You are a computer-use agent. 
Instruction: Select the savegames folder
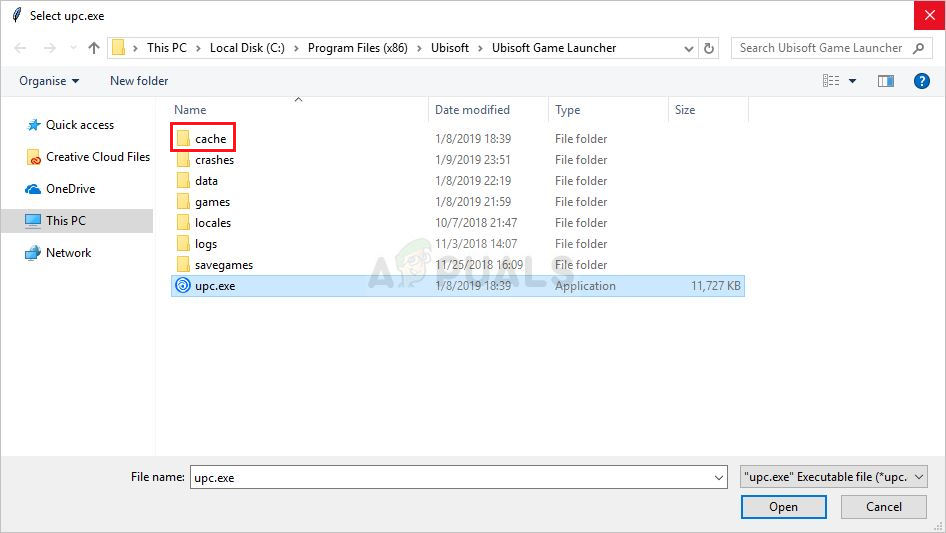coord(224,265)
